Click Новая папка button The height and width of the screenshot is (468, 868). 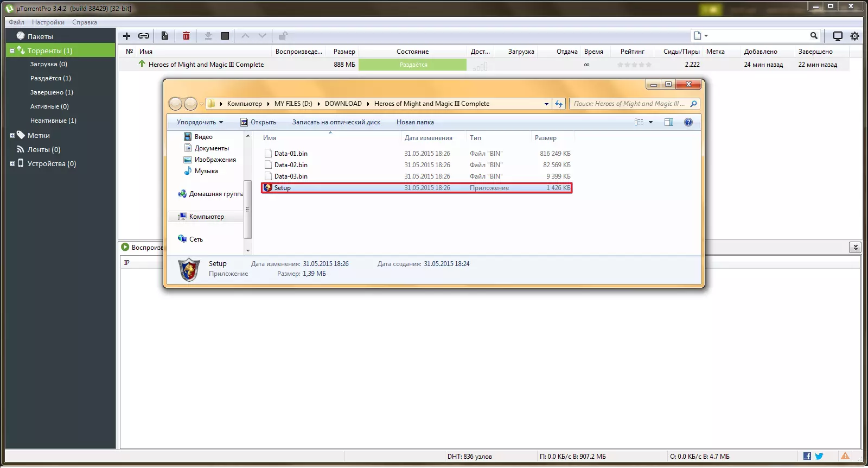(415, 122)
